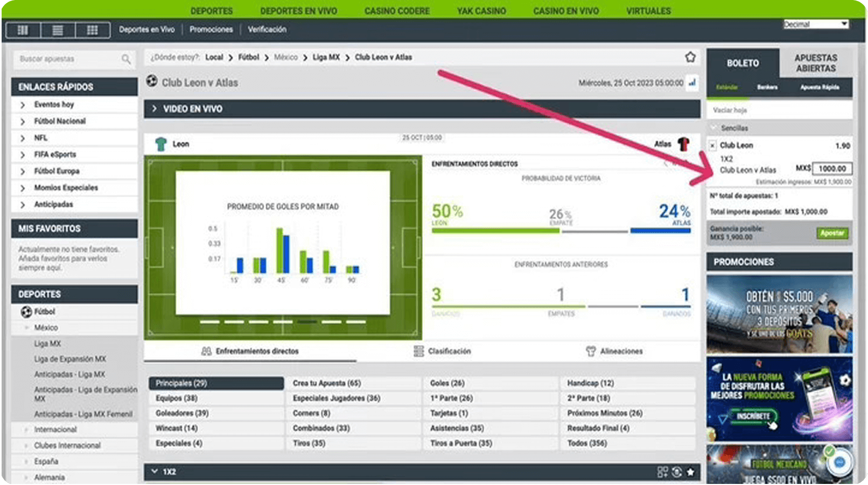868x485 pixels.
Task: Select the Principales (29) market filter
Action: (x=216, y=383)
